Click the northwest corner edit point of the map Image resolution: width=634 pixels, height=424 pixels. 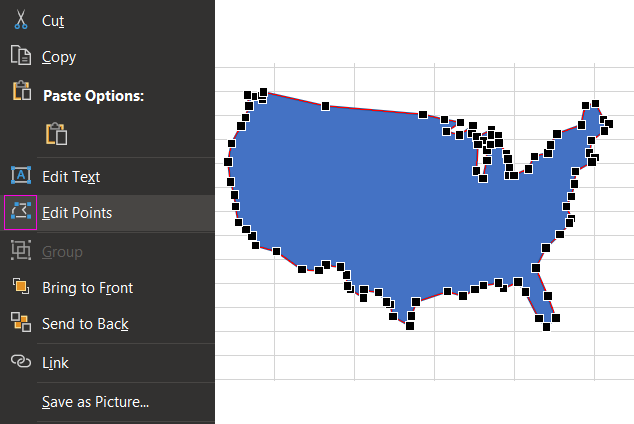coord(249,95)
